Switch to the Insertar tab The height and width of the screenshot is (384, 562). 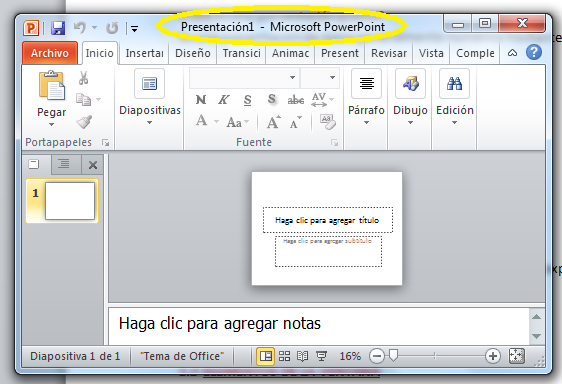pyautogui.click(x=144, y=53)
